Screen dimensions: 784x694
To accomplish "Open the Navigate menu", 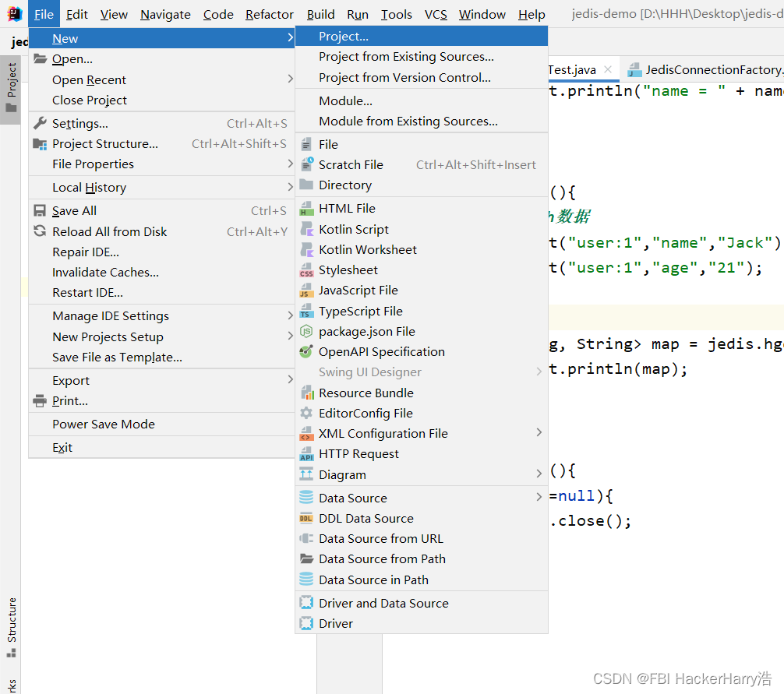I will pos(165,15).
